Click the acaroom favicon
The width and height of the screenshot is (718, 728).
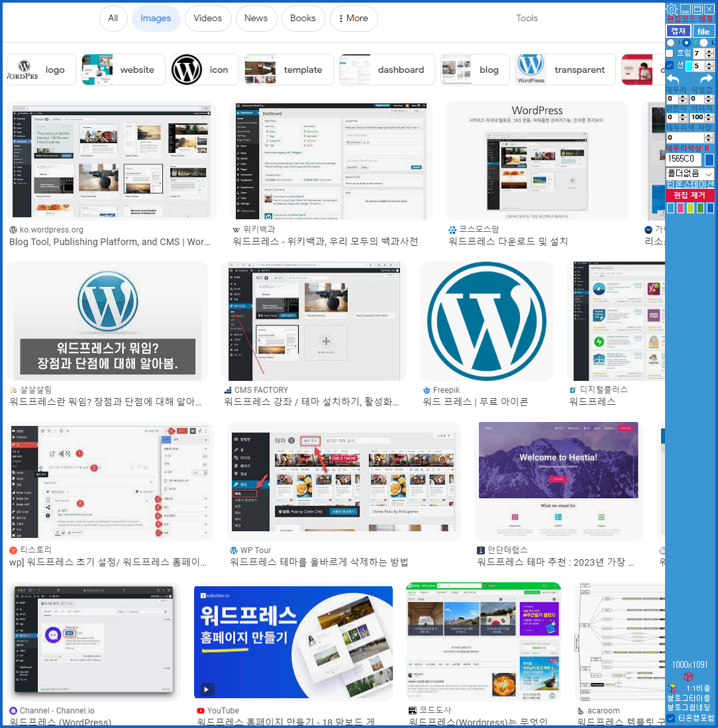tap(581, 710)
